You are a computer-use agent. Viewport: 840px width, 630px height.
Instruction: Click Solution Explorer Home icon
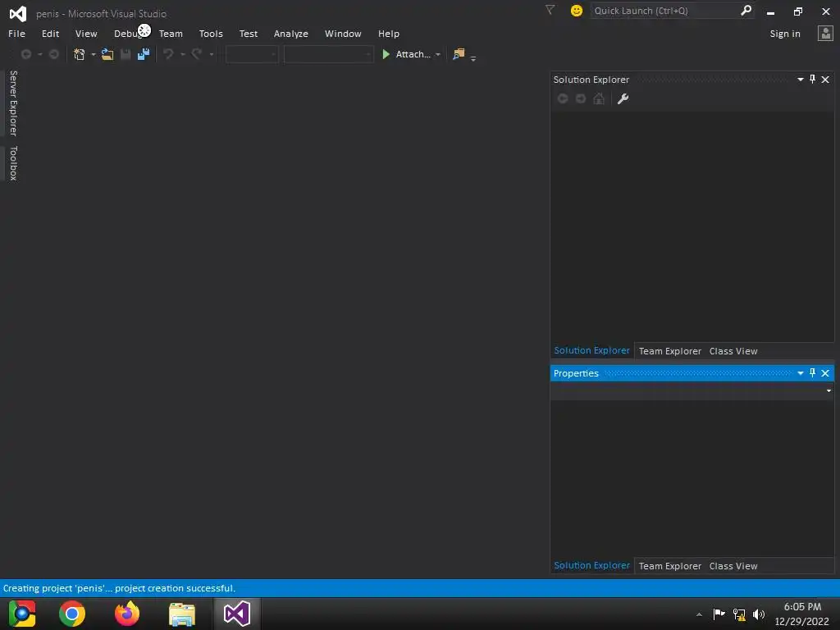(599, 98)
